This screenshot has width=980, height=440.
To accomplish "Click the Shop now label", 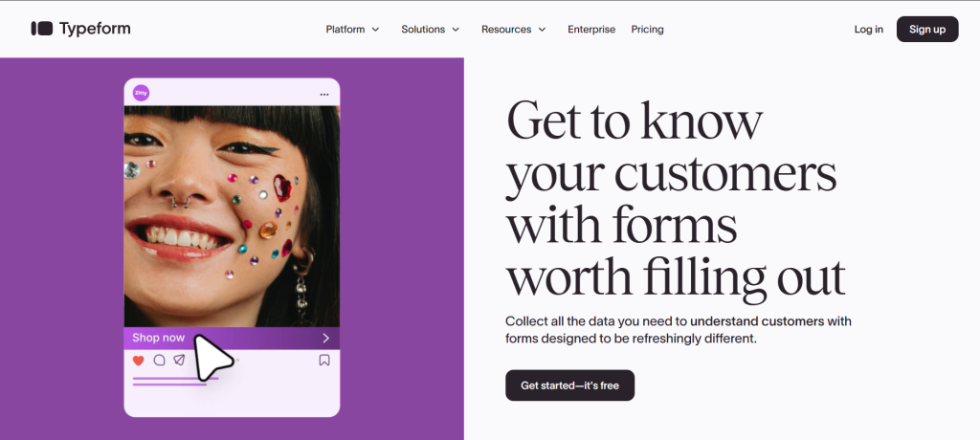I will 159,338.
